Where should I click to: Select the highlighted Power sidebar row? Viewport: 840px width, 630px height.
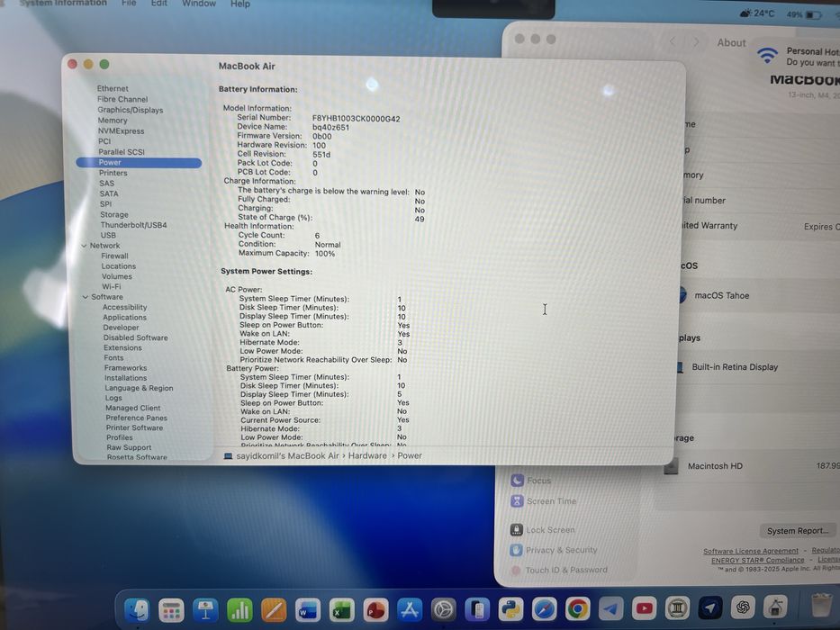[x=139, y=162]
